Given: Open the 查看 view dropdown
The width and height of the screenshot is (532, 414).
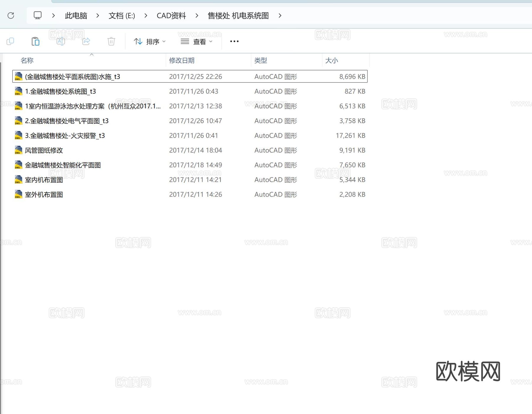Looking at the screenshot, I should 197,42.
